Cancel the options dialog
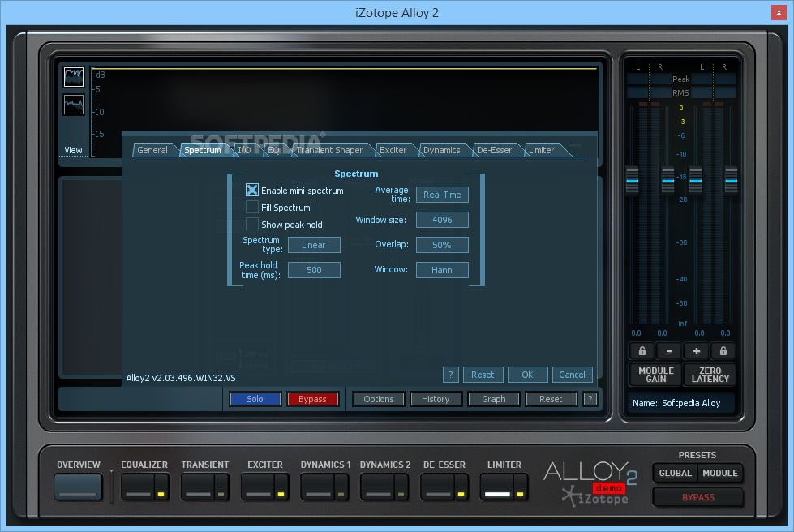794x532 pixels. tap(573, 375)
